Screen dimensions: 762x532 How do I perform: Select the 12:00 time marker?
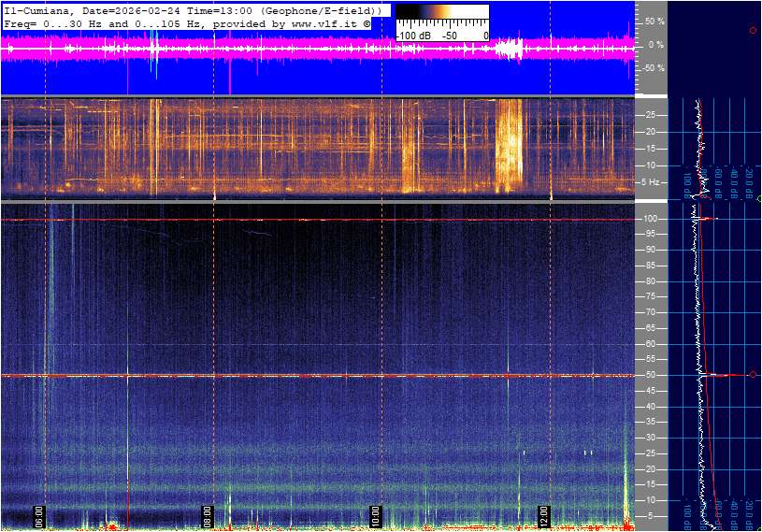pos(543,515)
